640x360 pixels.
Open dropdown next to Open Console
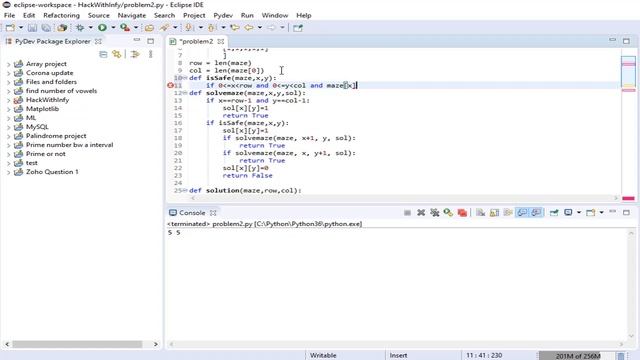601,213
